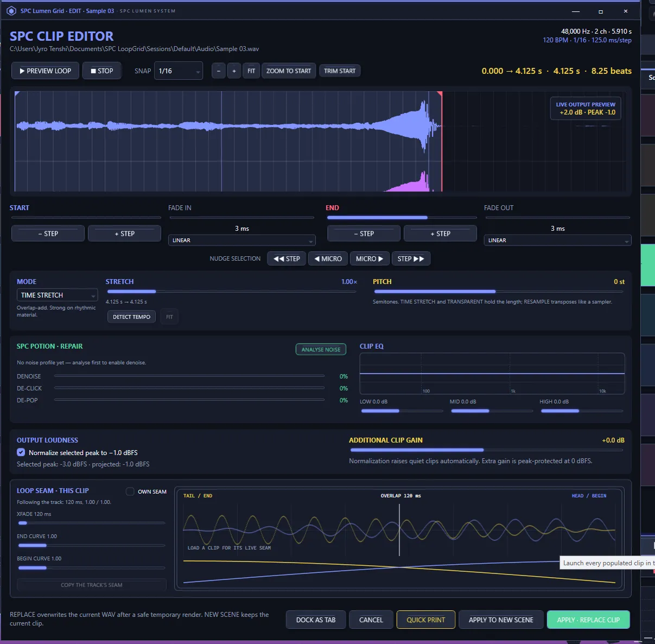Step the End point backward

pyautogui.click(x=364, y=233)
